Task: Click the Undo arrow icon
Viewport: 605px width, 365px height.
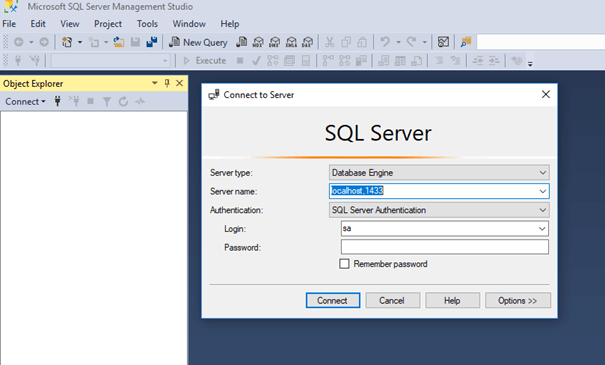Action: [x=385, y=42]
